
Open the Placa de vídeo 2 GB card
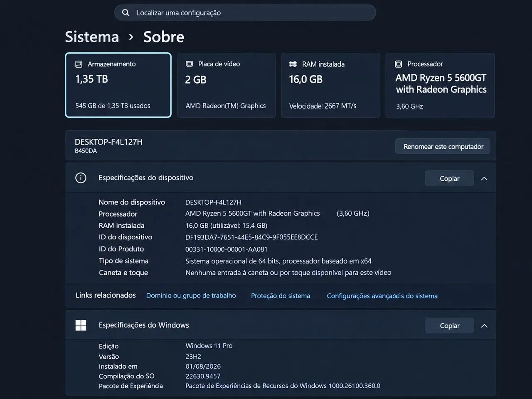pos(227,85)
